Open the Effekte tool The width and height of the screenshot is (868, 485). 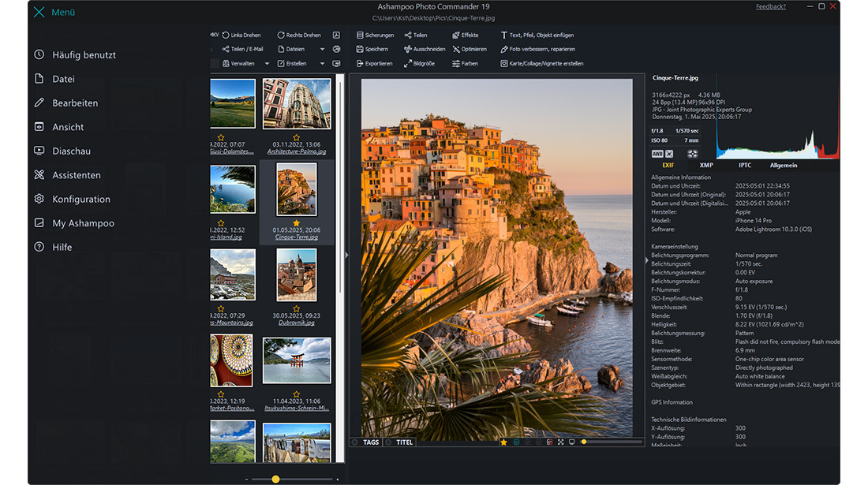(465, 35)
